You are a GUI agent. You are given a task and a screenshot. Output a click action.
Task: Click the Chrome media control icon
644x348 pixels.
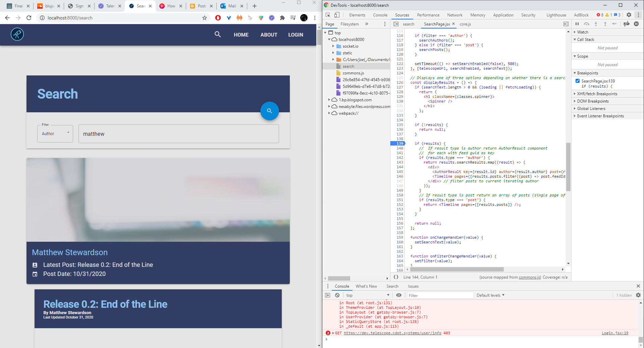coord(293,18)
